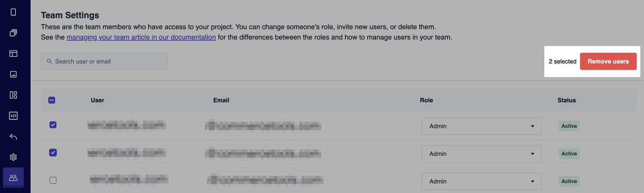Click the undo arrow icon in sidebar
This screenshot has height=193, width=644.
point(13,137)
